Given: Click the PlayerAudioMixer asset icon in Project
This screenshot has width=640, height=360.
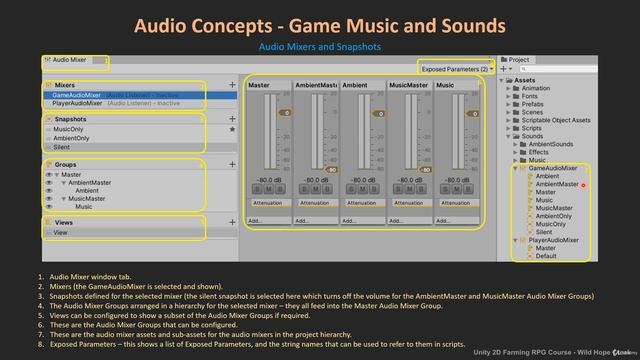Looking at the screenshot, I should click(523, 240).
